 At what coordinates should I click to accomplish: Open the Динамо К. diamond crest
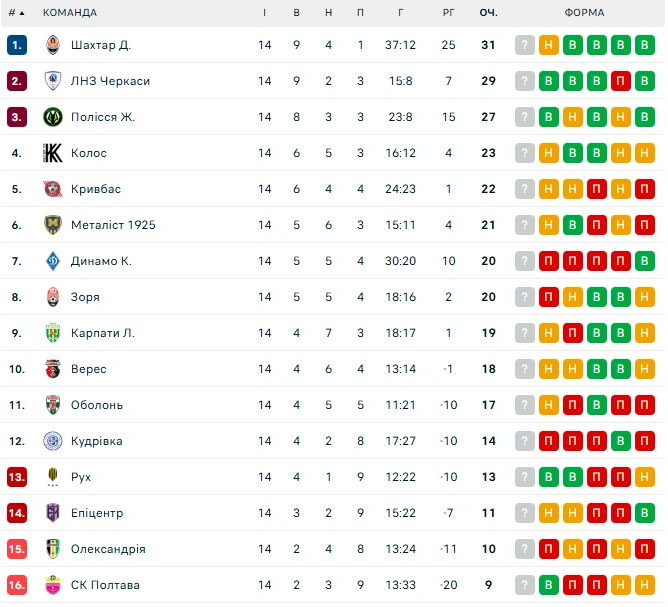click(53, 261)
